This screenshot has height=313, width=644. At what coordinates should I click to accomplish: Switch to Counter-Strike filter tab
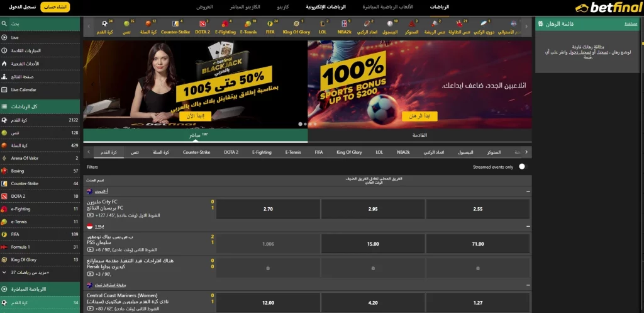pyautogui.click(x=196, y=152)
